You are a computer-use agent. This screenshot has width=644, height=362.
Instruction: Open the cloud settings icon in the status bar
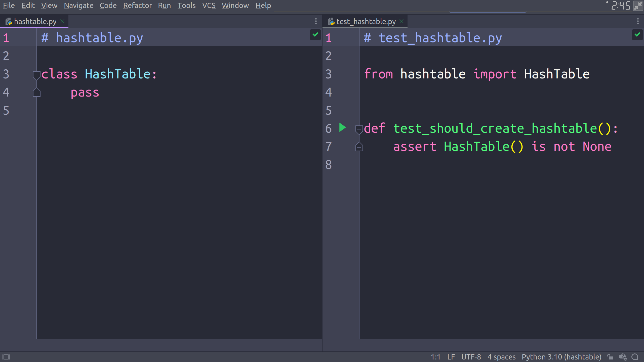622,357
